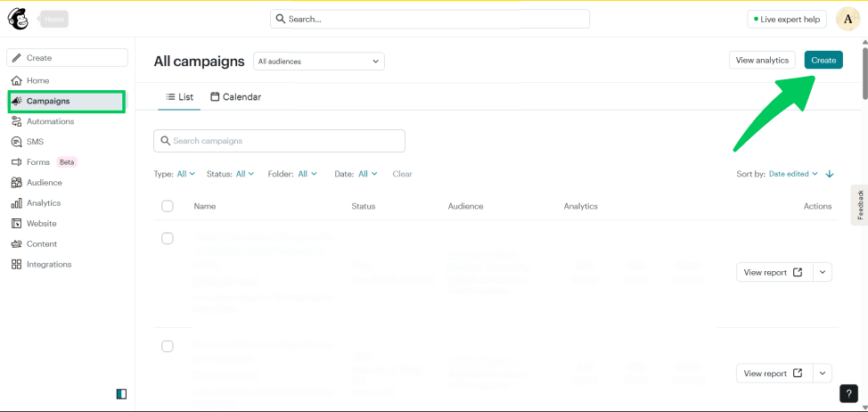
Task: Click first campaign's View report button
Action: [774, 273]
